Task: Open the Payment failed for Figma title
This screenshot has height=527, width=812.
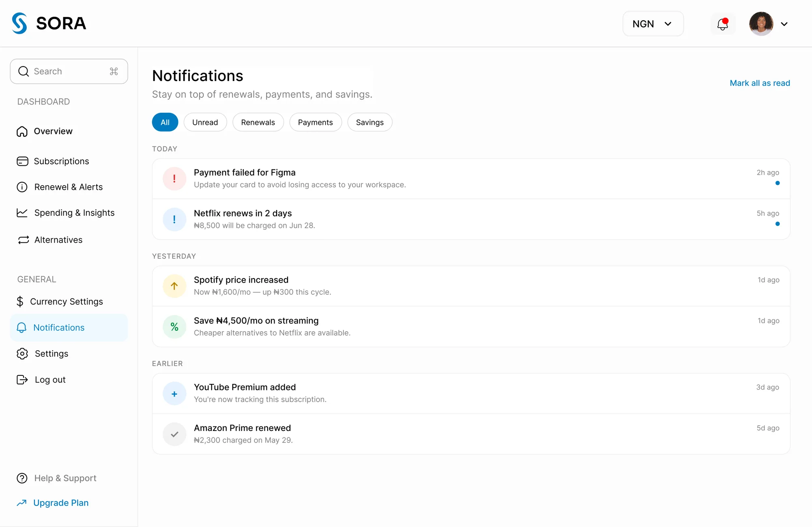Action: point(245,173)
